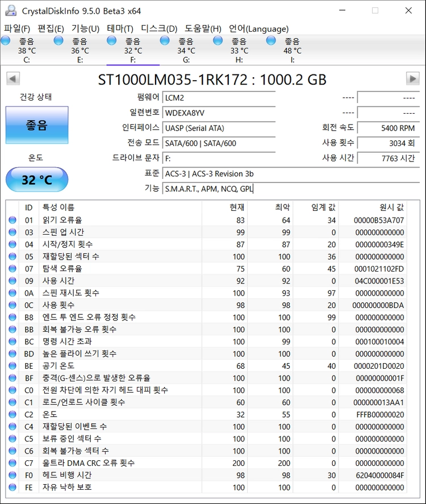
Task: Open the 테마(T) menu
Action: 120,28
